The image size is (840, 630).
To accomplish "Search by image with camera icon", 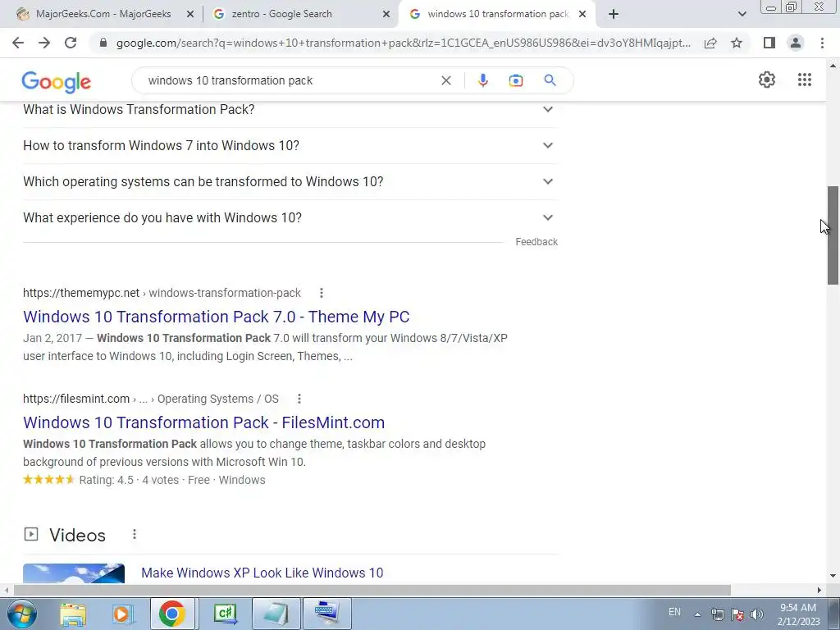I will [x=516, y=80].
